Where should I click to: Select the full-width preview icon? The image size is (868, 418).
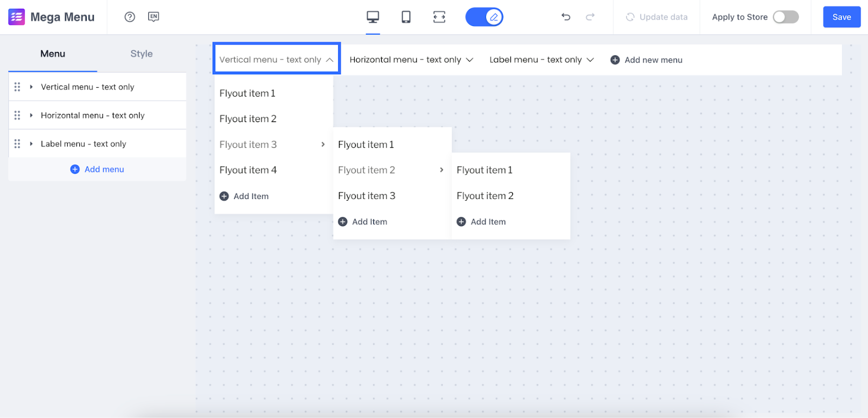pos(439,17)
